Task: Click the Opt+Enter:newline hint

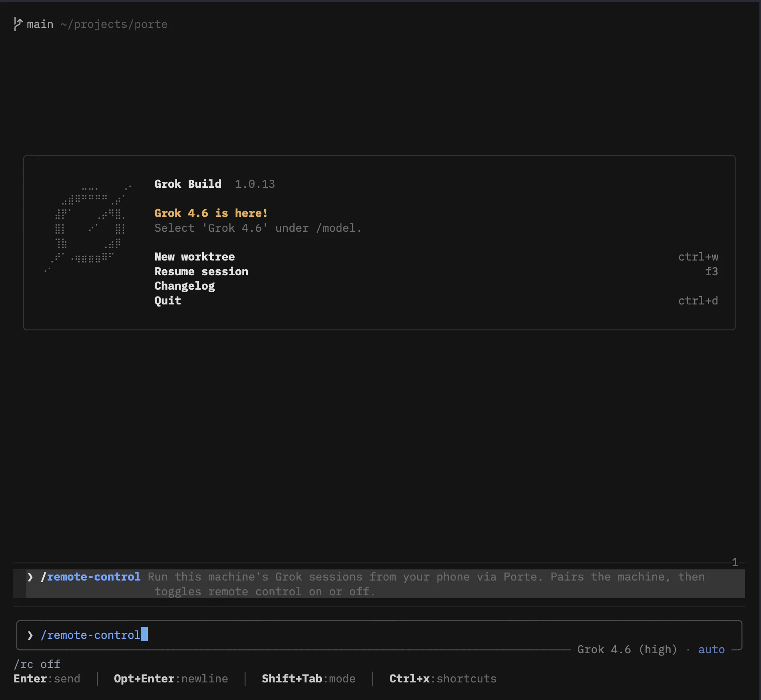Action: coord(171,679)
